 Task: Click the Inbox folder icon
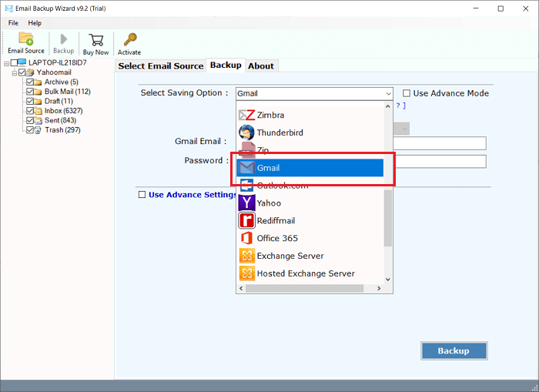38,111
